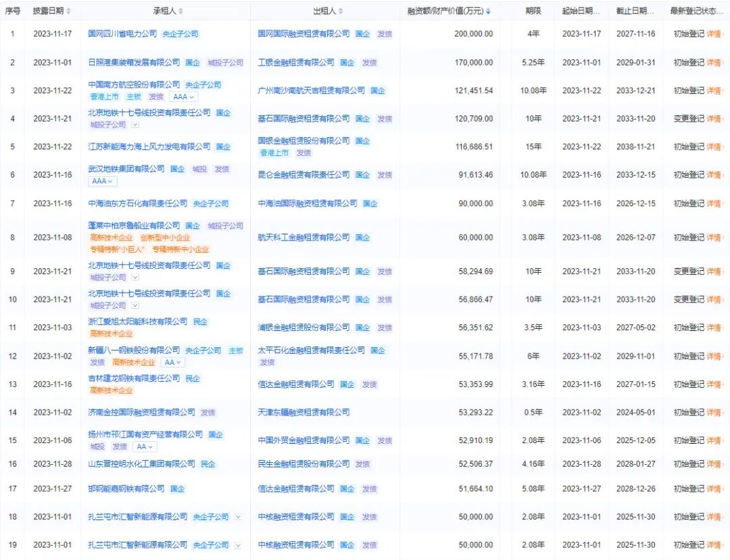Open lessee link 国网四川省电力公司

[x=122, y=34]
